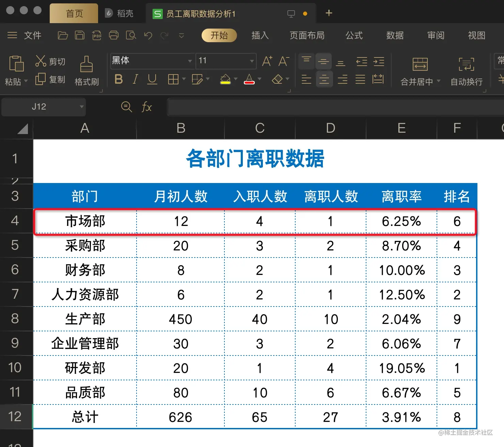The image size is (504, 447).
Task: Copy selection with 复制 icon
Action: (41, 79)
